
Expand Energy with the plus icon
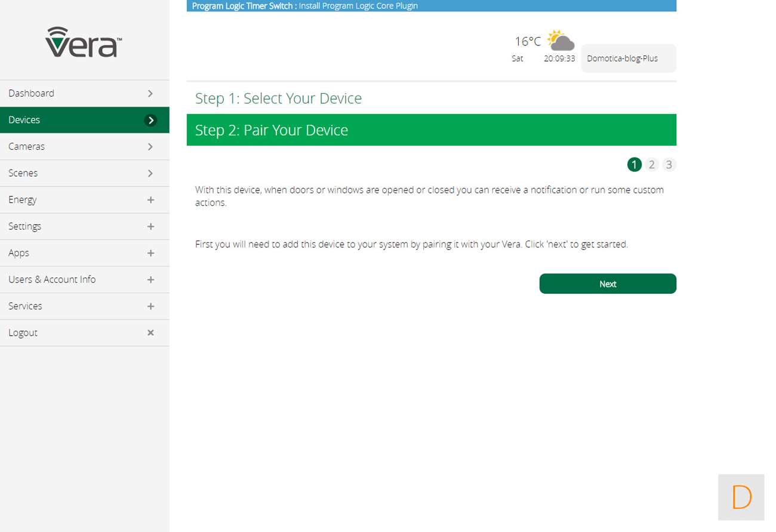coord(150,200)
